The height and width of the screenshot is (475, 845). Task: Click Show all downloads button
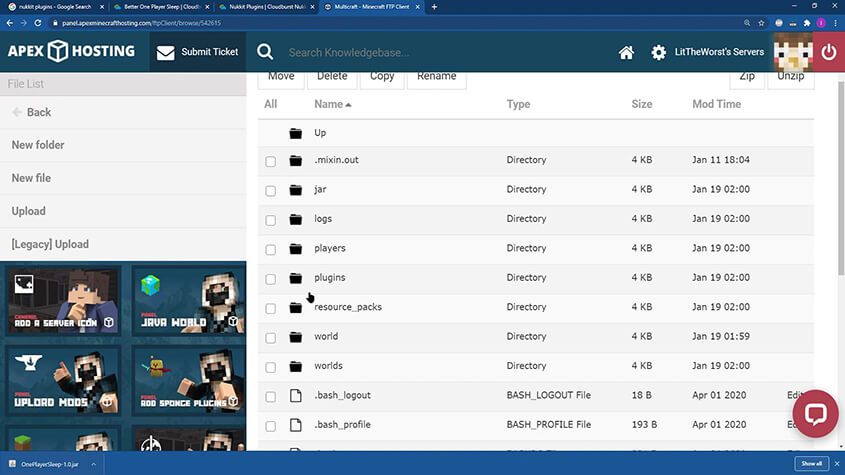(x=812, y=464)
